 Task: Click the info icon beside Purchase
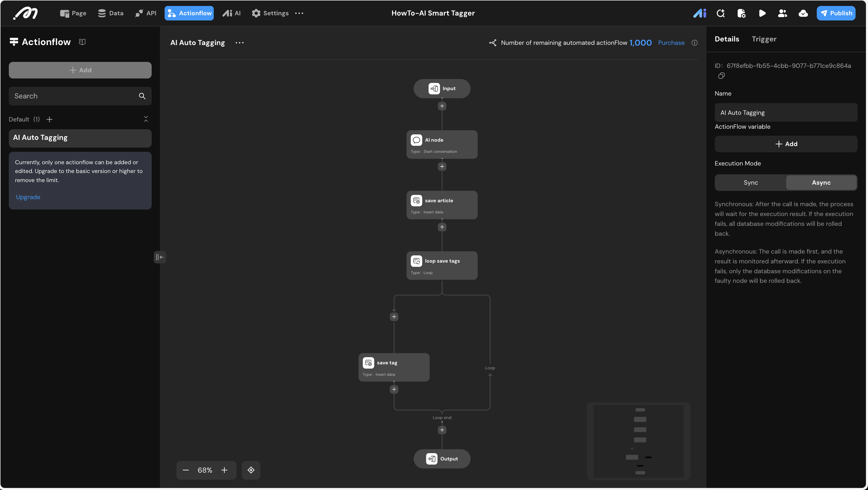pos(694,43)
